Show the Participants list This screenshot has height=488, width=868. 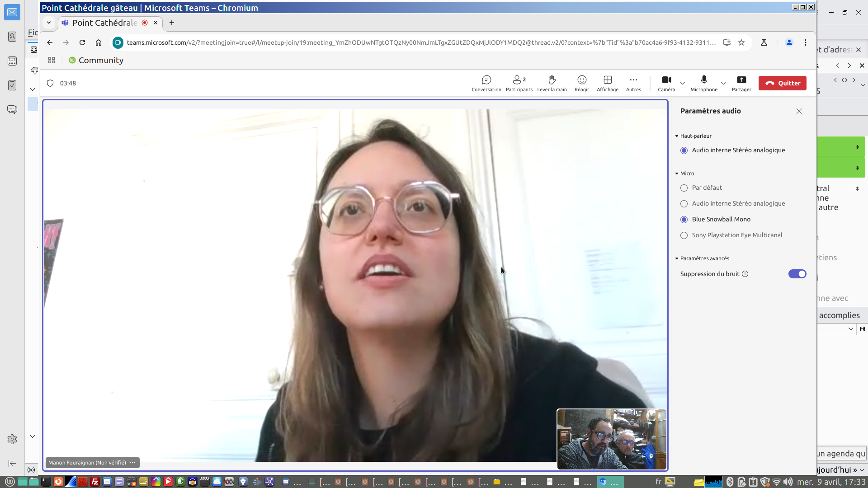pos(519,83)
